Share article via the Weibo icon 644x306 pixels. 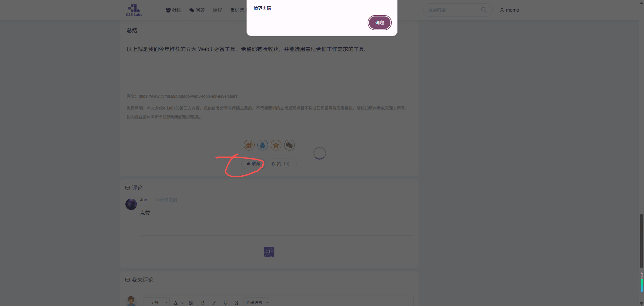(249, 145)
